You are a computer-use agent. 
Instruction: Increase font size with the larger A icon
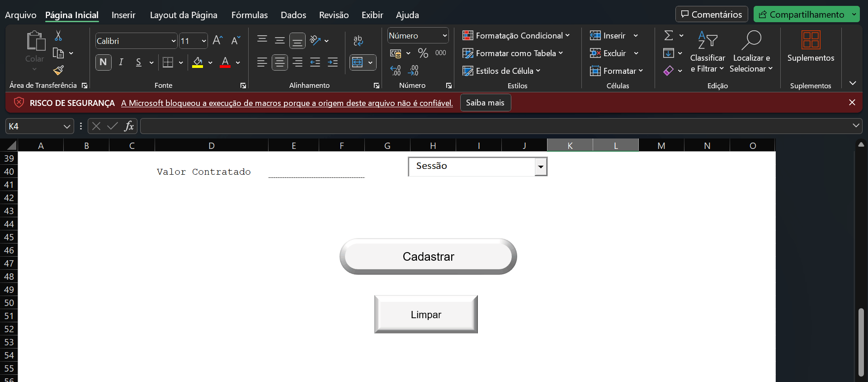(217, 41)
